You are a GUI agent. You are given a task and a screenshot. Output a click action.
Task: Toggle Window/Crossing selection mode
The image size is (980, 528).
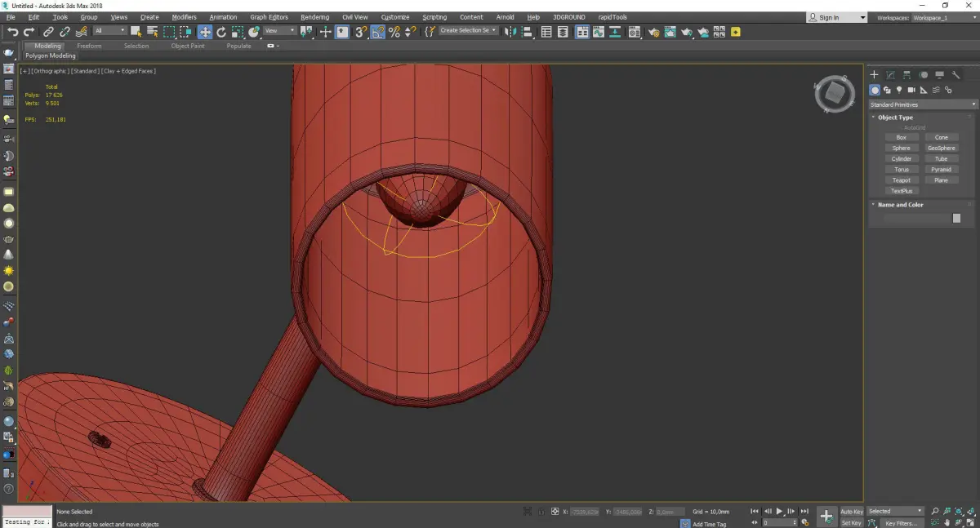(186, 32)
